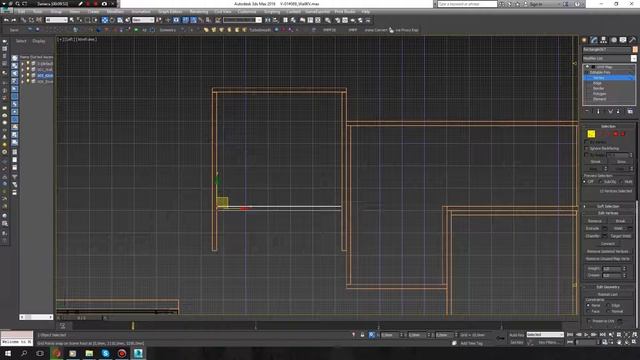The height and width of the screenshot is (360, 640).
Task: Select Constraints Edge radio button
Action: coord(609,305)
